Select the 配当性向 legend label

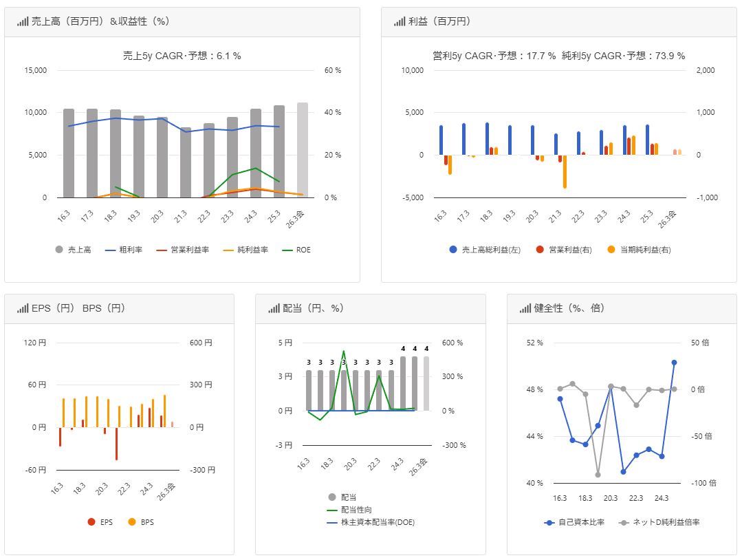[x=358, y=510]
